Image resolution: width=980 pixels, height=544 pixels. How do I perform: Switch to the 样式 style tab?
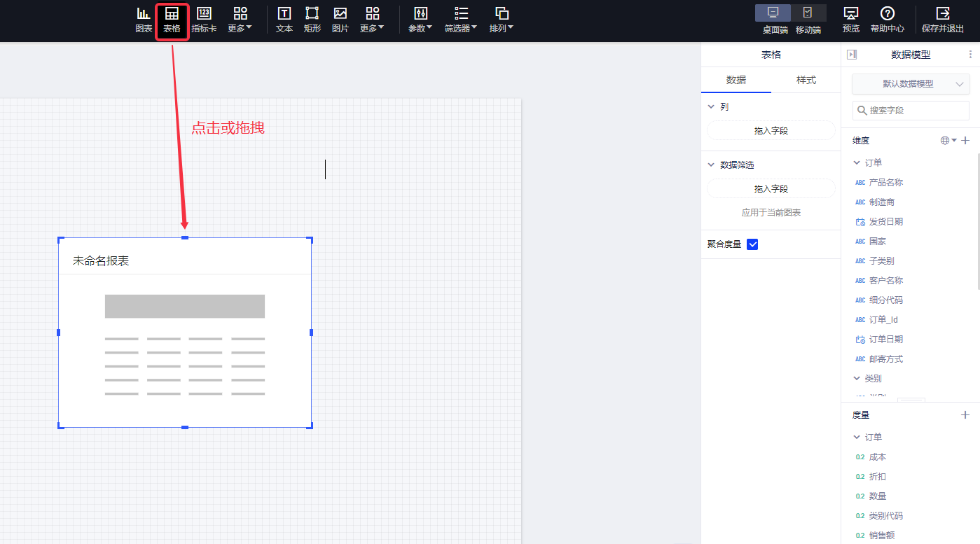(806, 80)
